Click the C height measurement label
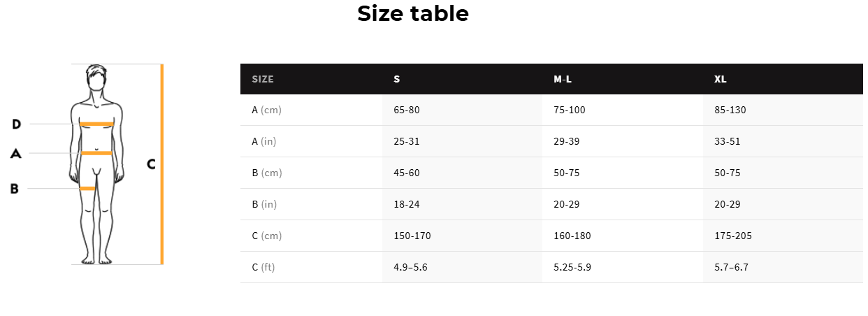 (151, 164)
